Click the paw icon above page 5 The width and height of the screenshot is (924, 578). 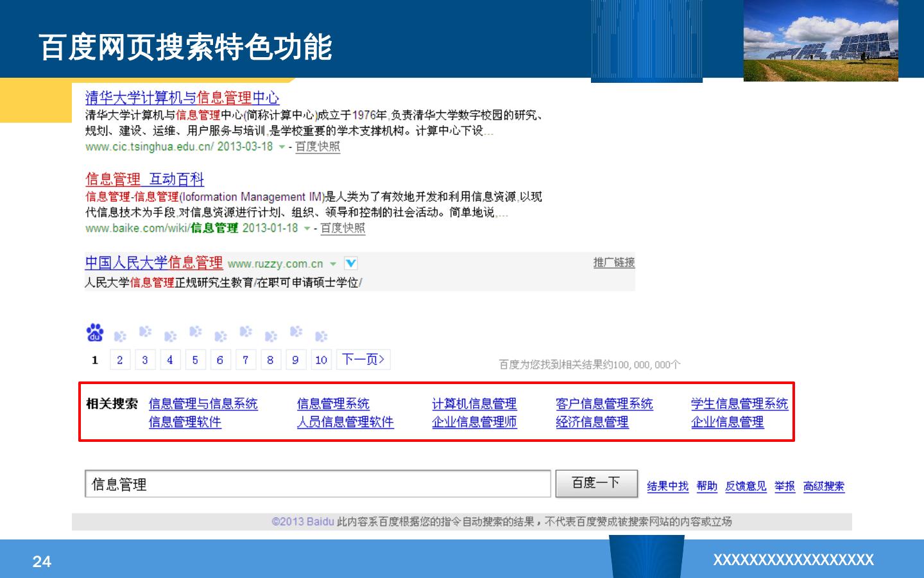coord(195,331)
